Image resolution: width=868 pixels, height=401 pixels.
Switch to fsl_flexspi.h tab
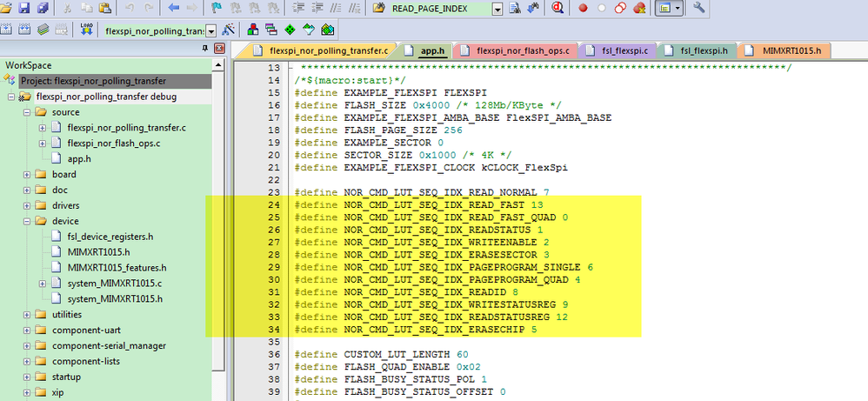click(697, 50)
